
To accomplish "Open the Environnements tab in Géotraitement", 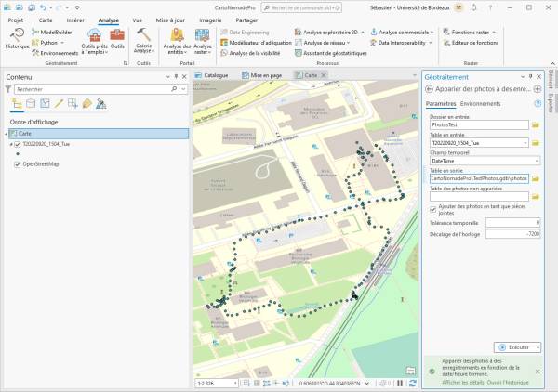I will coord(481,103).
